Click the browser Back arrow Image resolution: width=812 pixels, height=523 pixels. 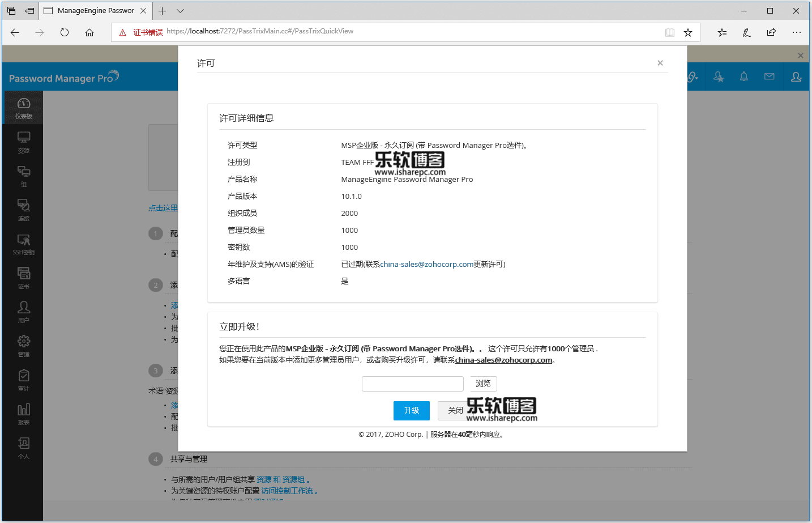(x=15, y=32)
